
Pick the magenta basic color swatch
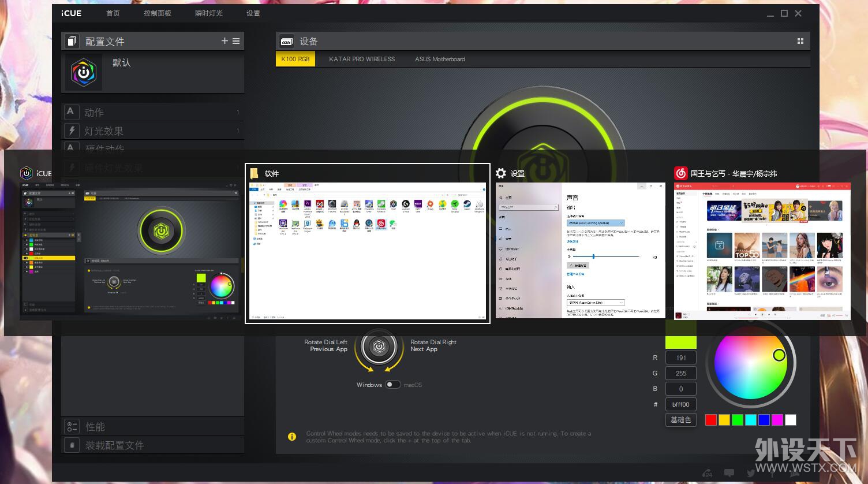point(777,420)
